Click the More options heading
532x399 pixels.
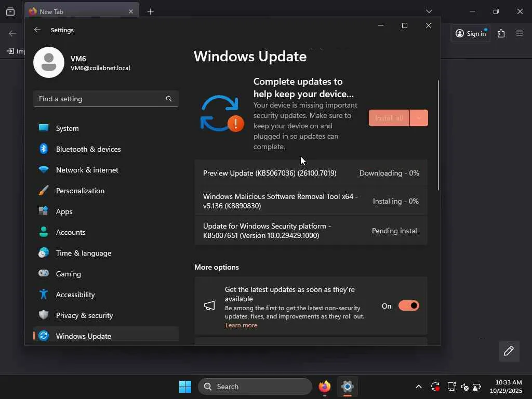click(217, 267)
